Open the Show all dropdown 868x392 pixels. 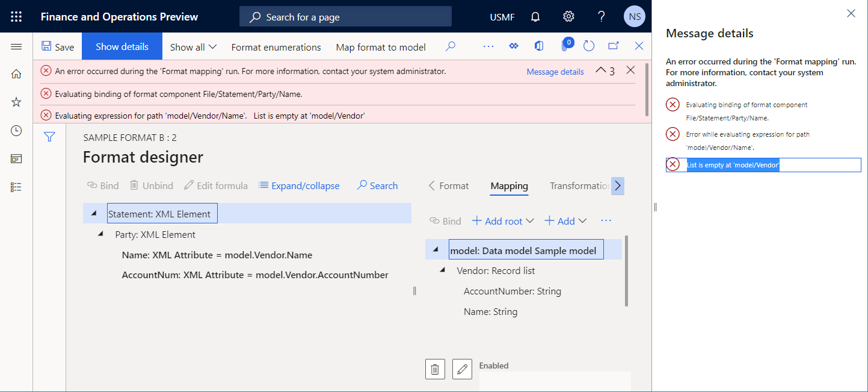[194, 47]
